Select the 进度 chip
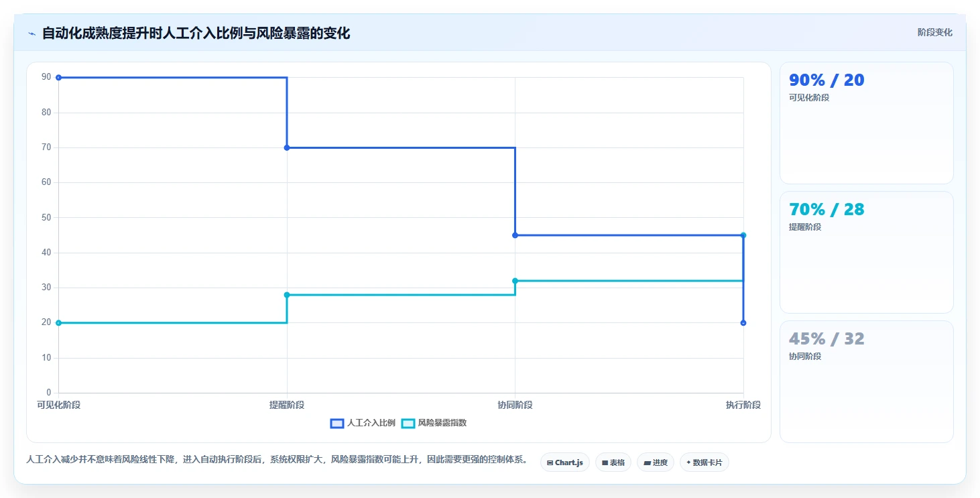The height and width of the screenshot is (498, 980). point(656,462)
